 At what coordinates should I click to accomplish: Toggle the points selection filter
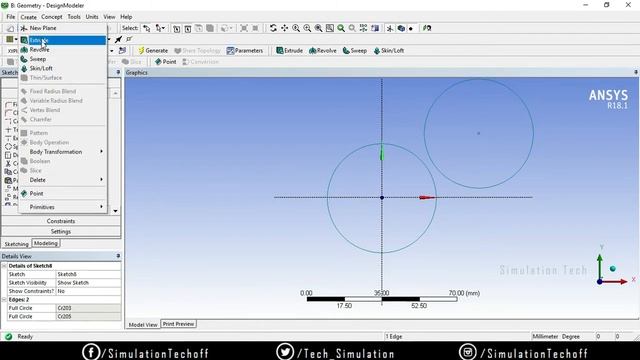pyautogui.click(x=176, y=28)
